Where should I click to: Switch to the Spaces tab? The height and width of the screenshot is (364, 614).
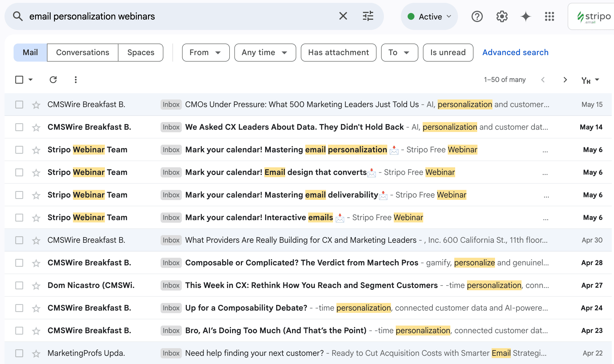click(140, 52)
